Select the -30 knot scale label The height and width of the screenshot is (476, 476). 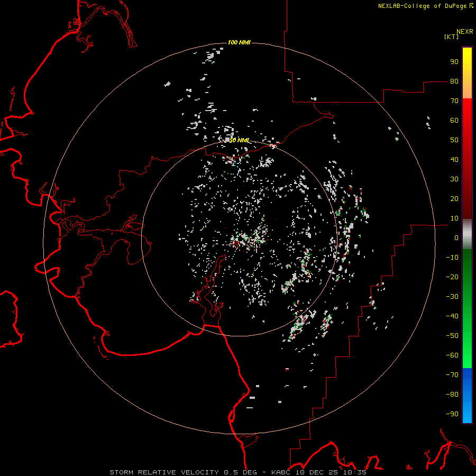(452, 297)
